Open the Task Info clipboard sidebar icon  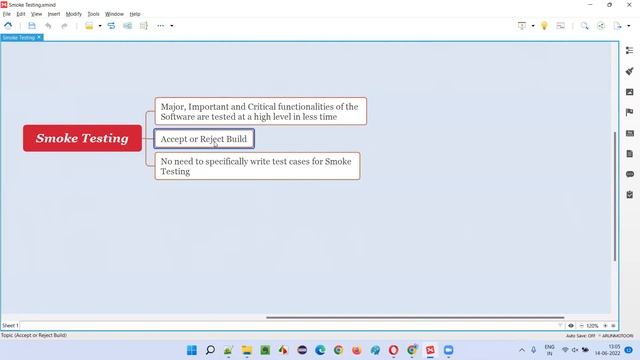click(x=630, y=195)
